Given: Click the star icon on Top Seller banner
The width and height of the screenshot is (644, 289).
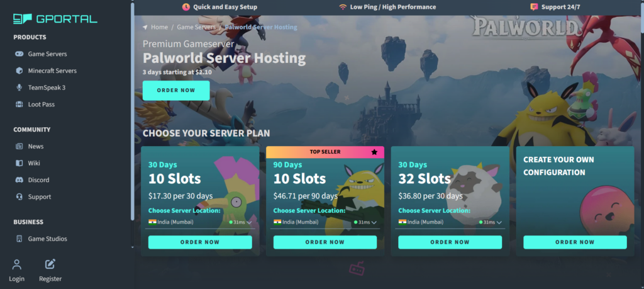Looking at the screenshot, I should click(374, 152).
